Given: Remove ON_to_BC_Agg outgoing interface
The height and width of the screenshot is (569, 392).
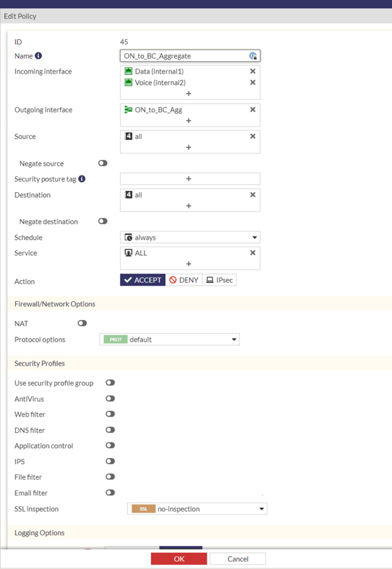Looking at the screenshot, I should (252, 110).
